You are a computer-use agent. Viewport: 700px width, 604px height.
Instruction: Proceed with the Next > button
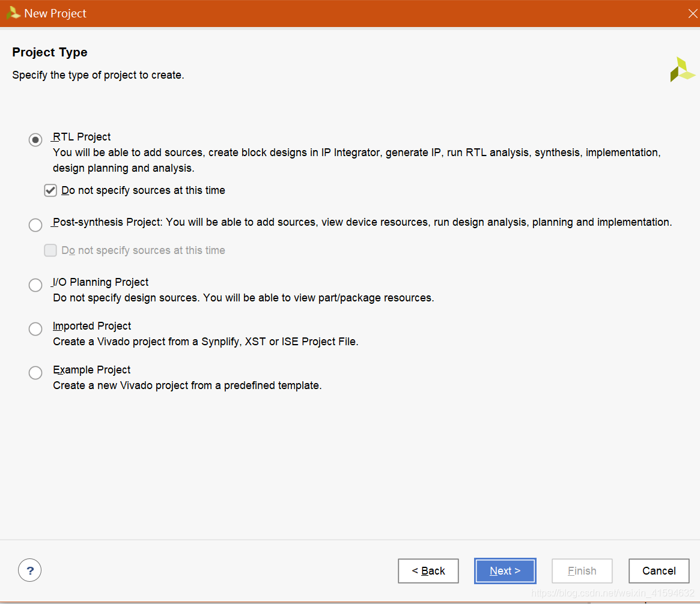505,570
